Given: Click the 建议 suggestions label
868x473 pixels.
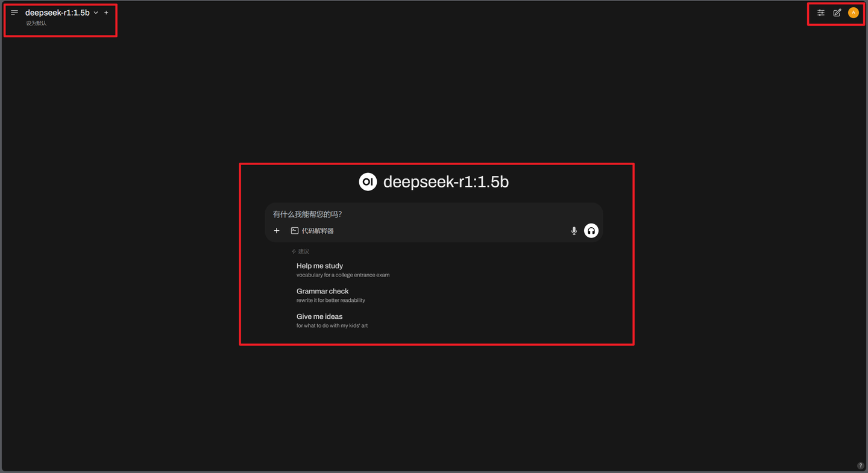Looking at the screenshot, I should click(302, 251).
